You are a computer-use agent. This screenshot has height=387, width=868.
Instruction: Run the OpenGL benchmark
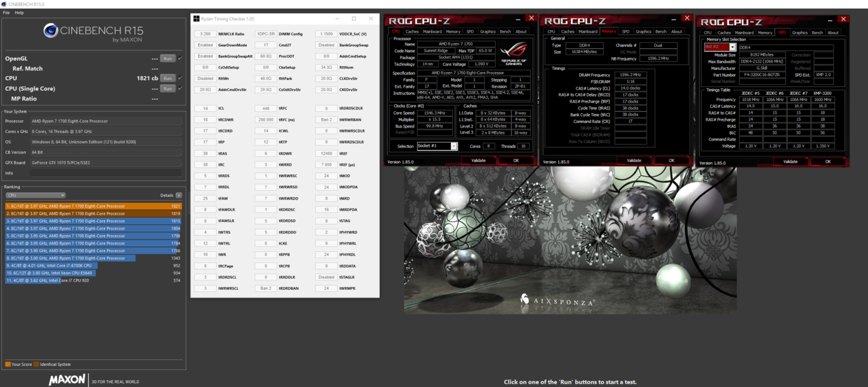click(x=167, y=59)
